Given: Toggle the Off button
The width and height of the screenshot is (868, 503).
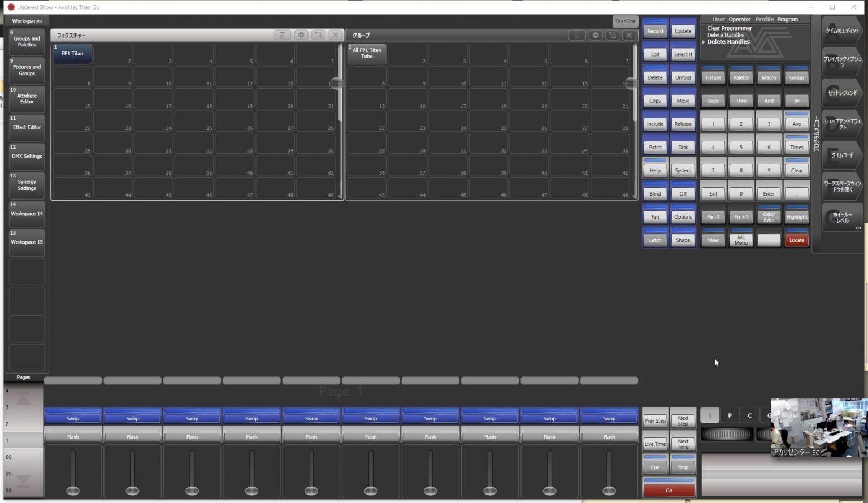Looking at the screenshot, I should 683,193.
